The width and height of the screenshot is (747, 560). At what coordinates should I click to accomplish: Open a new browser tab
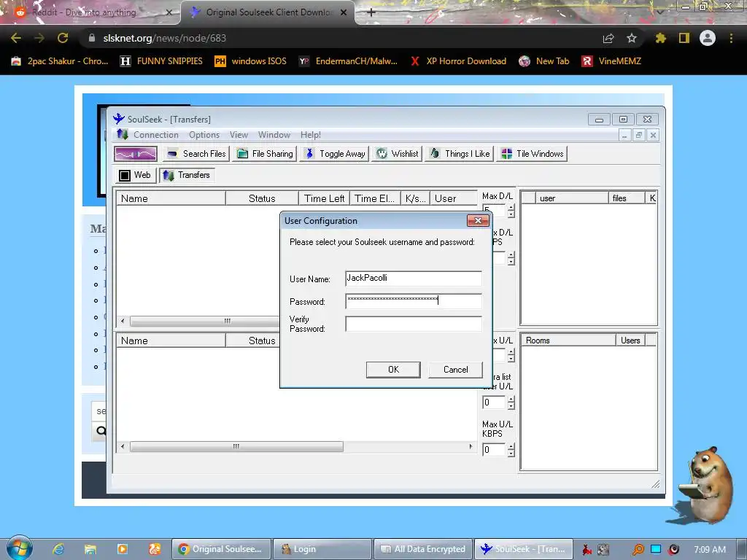pos(371,12)
